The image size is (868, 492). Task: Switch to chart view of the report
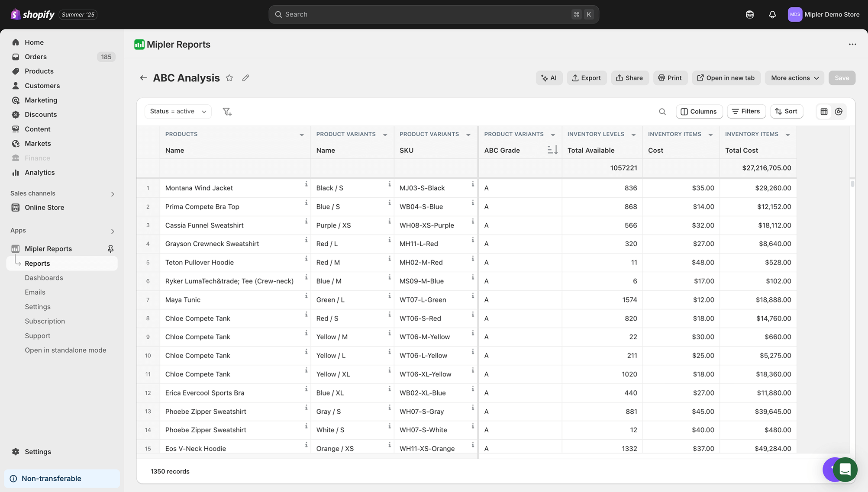coord(839,112)
